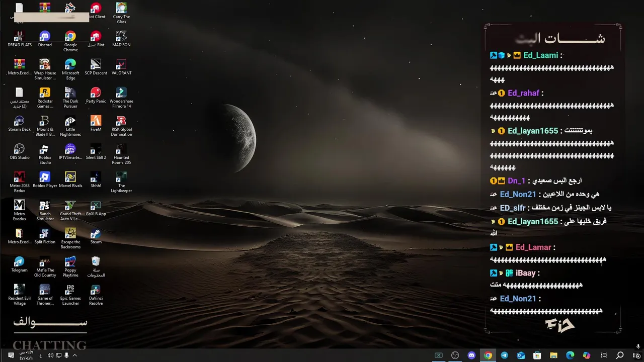Select the Haunted Room 205 icon
Image resolution: width=644 pixels, height=362 pixels.
point(121,154)
